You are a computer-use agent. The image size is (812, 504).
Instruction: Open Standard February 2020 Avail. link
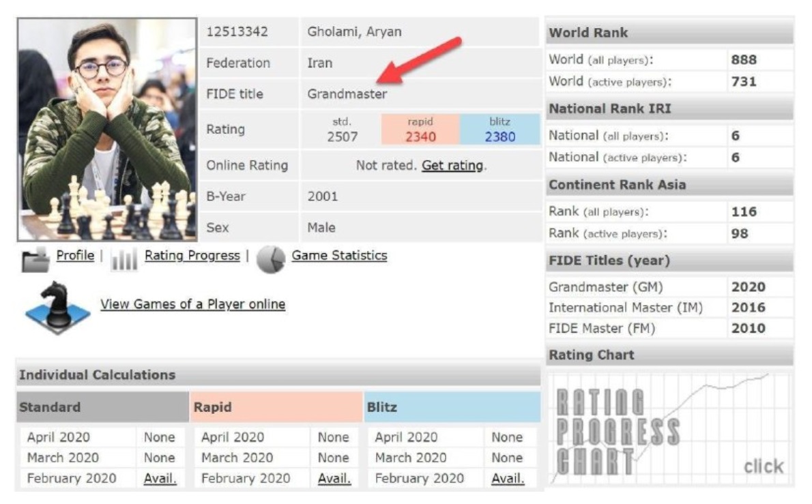click(x=160, y=479)
